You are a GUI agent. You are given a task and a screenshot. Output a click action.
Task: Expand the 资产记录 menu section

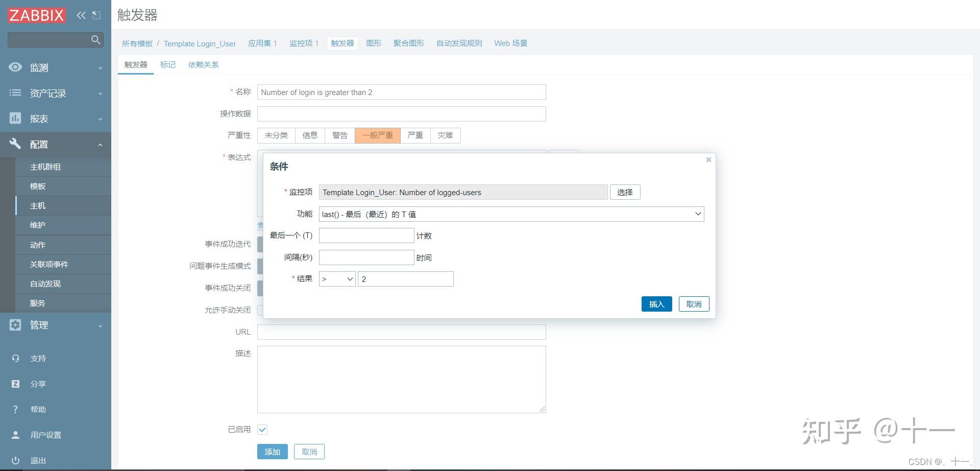tap(100, 93)
